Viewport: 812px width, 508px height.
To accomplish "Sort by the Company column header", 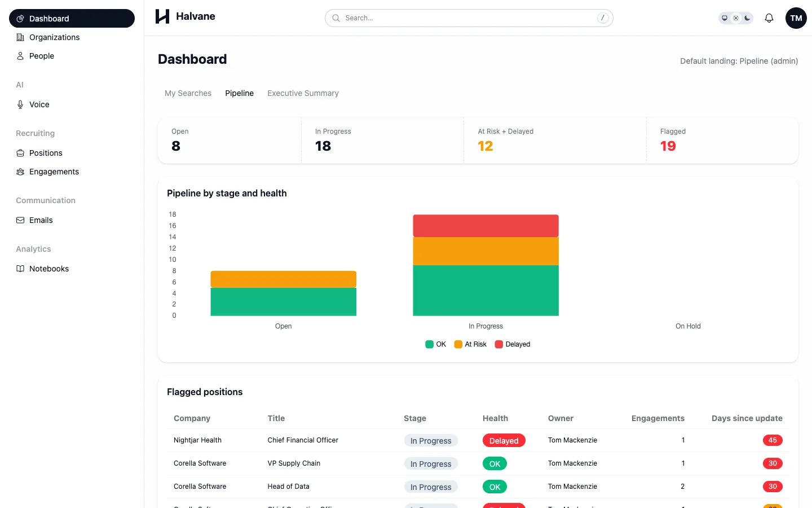I will pos(192,418).
